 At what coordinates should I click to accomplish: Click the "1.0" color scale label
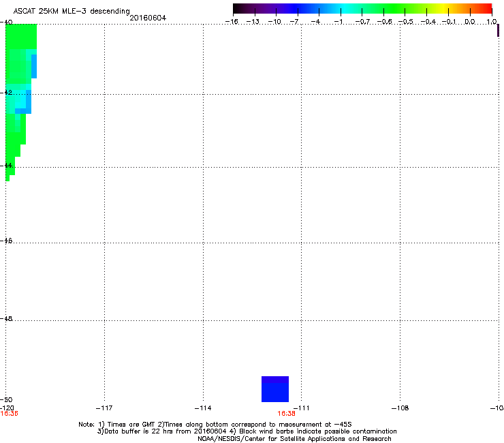(492, 22)
